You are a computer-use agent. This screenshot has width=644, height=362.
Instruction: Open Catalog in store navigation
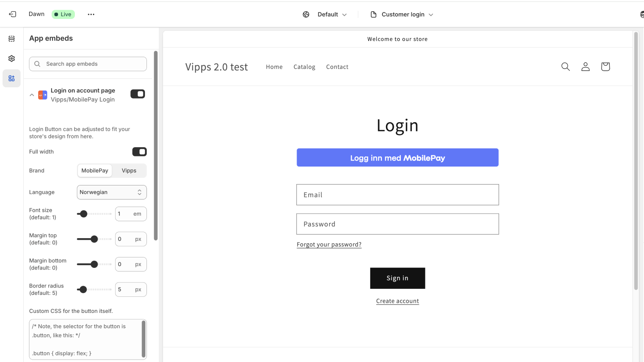[x=304, y=67]
